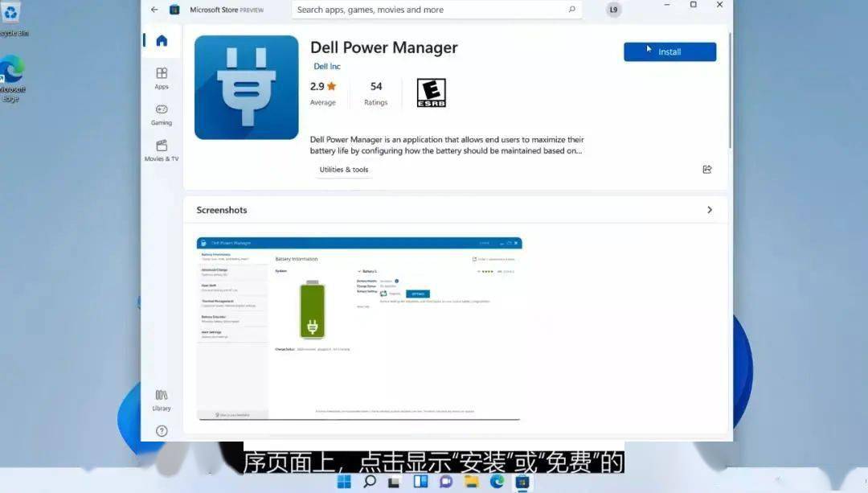
Task: Maximize the Microsoft Store window
Action: 693,5
